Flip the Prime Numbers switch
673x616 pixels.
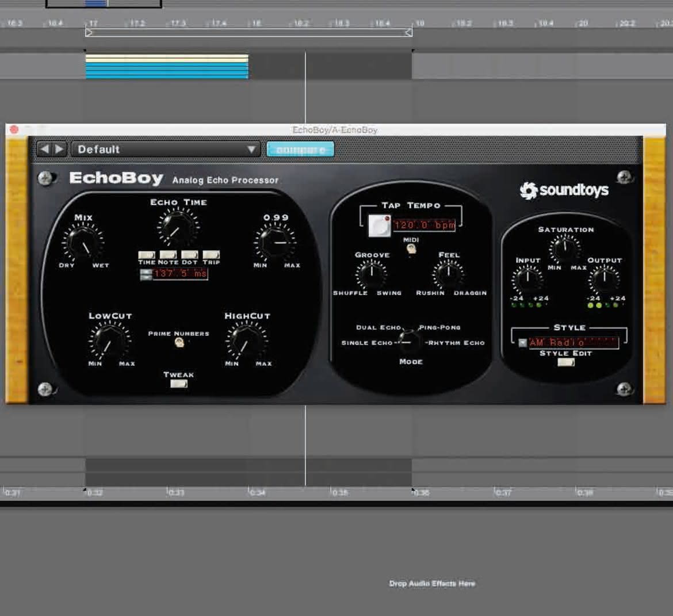[x=179, y=342]
